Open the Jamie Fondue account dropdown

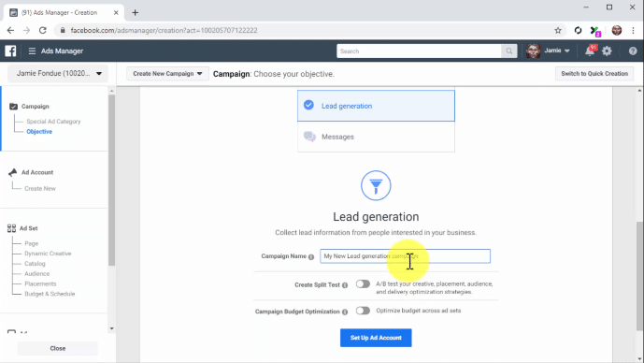(x=58, y=74)
